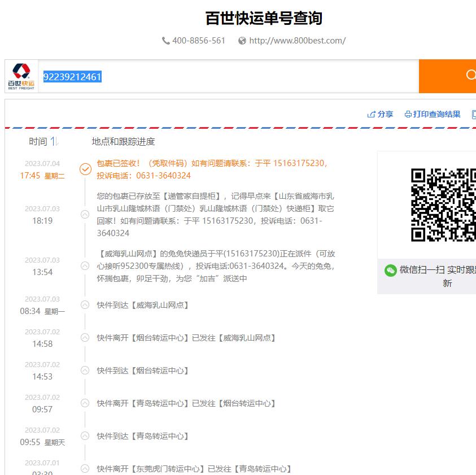The image size is (476, 475).
Task: Click the 17:45 星期二 timestamp
Action: click(x=42, y=176)
